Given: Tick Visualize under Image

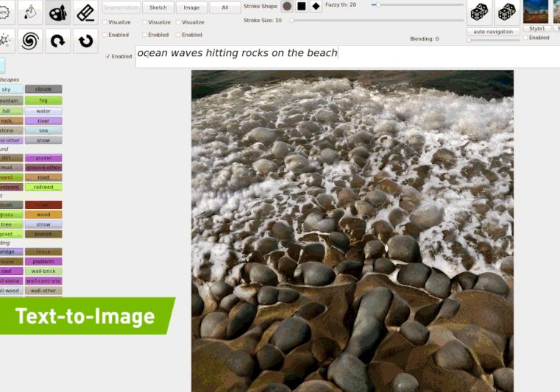Looking at the screenshot, I should (x=178, y=22).
